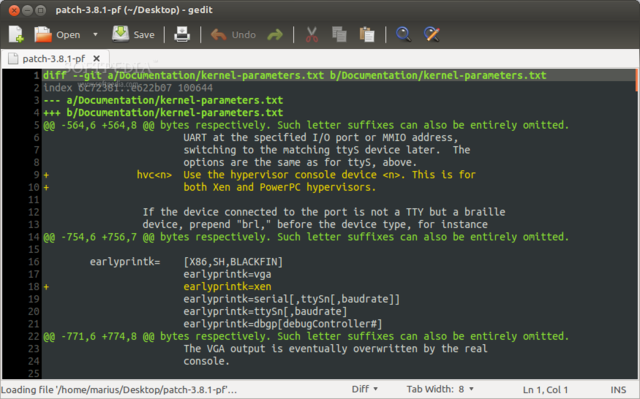Click the '+++ b/Documentation/kernel-parameters.txt' line

coord(163,113)
